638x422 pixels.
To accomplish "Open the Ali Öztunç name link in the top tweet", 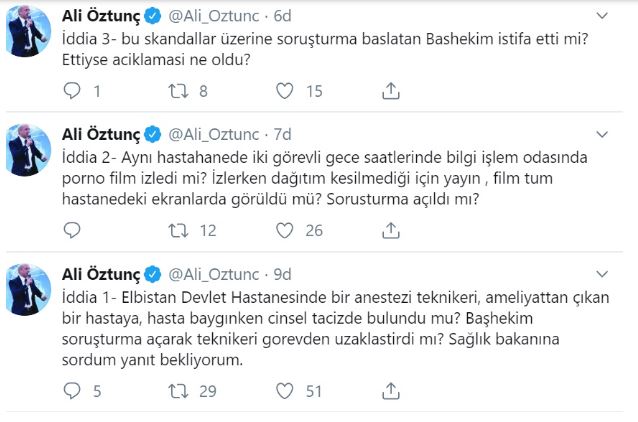I will tap(99, 17).
